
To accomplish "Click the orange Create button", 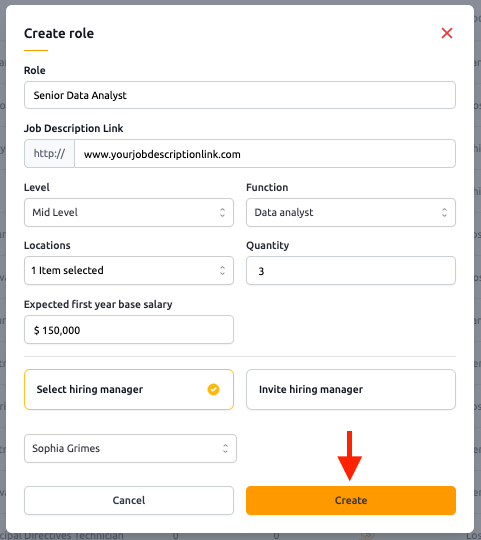I will point(351,500).
